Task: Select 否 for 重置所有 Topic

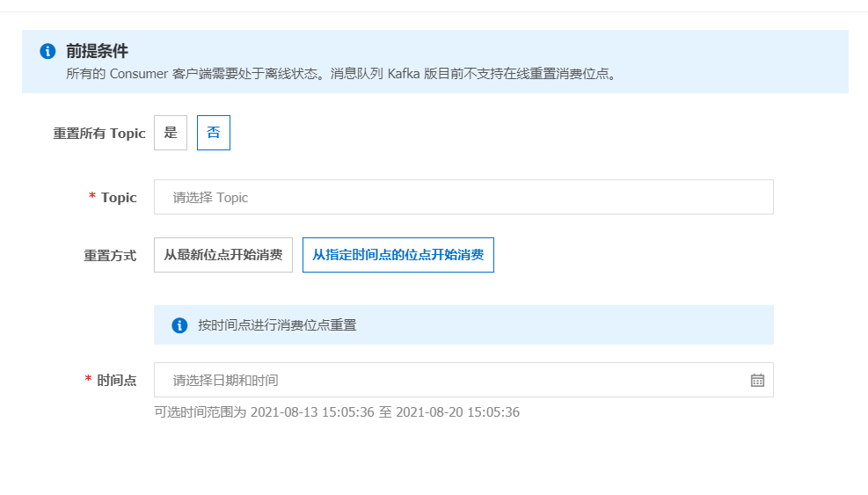Action: 214,133
